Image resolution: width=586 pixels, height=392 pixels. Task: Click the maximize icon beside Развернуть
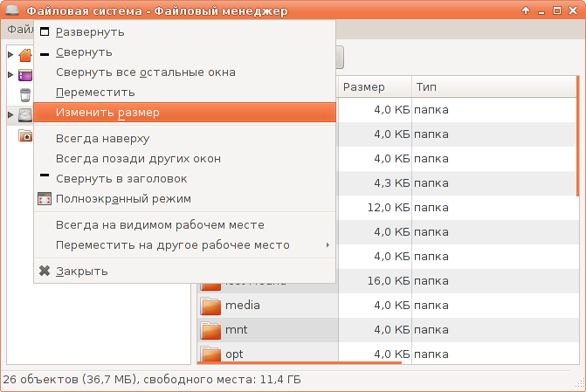click(x=45, y=31)
